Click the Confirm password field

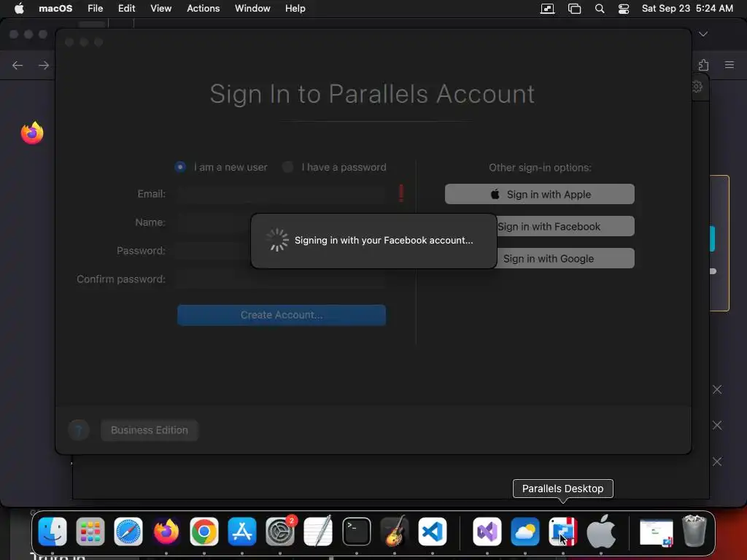[281, 279]
